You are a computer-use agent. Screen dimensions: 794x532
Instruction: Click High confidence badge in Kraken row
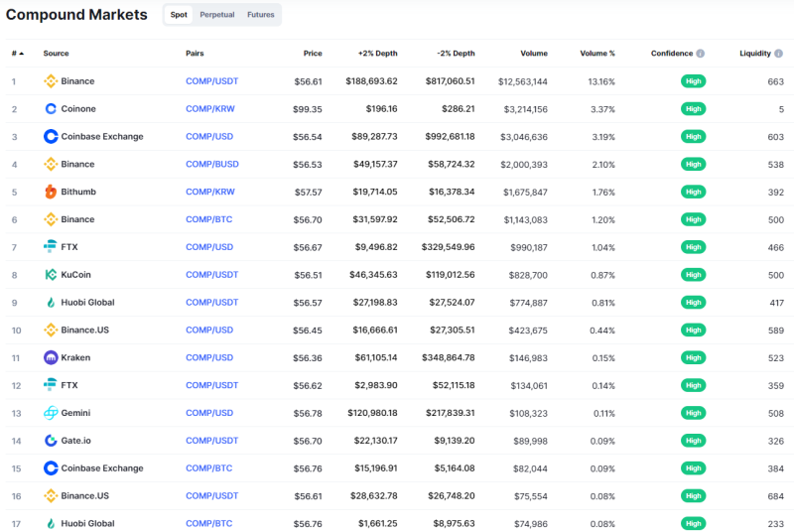693,357
